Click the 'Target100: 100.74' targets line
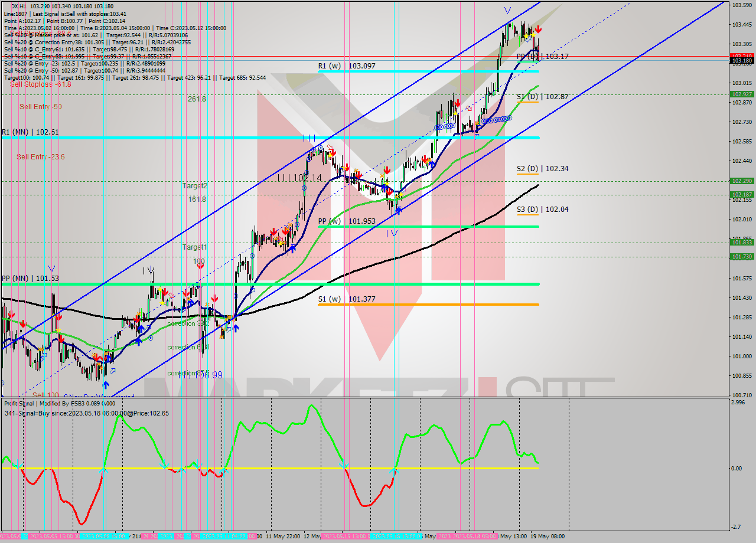 [135, 77]
